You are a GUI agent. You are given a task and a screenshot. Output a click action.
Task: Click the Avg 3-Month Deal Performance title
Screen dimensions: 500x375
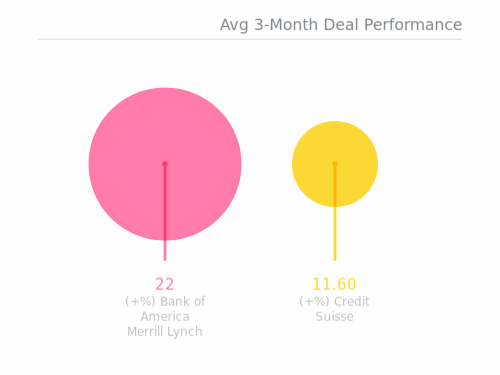pos(341,25)
